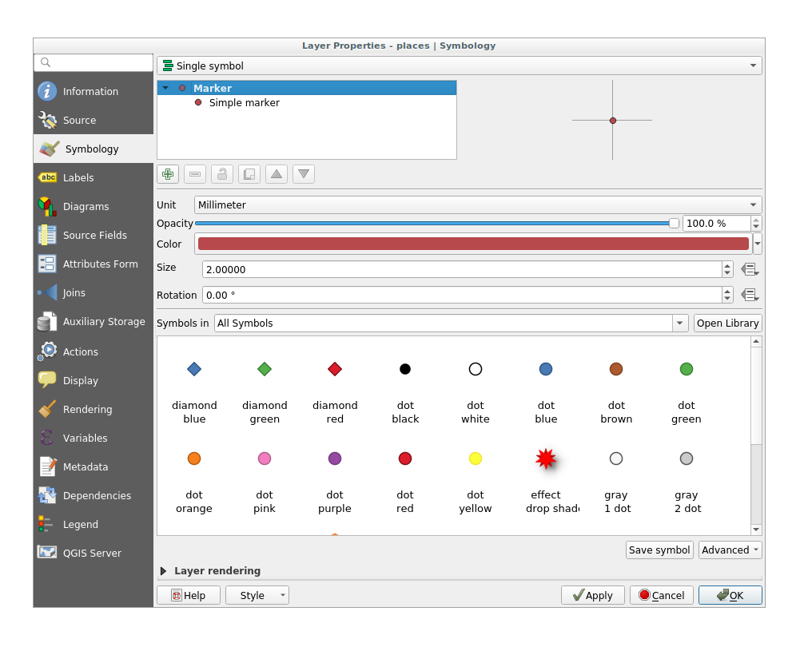Click the Apply button
This screenshot has height=647, width=812.
click(x=592, y=595)
